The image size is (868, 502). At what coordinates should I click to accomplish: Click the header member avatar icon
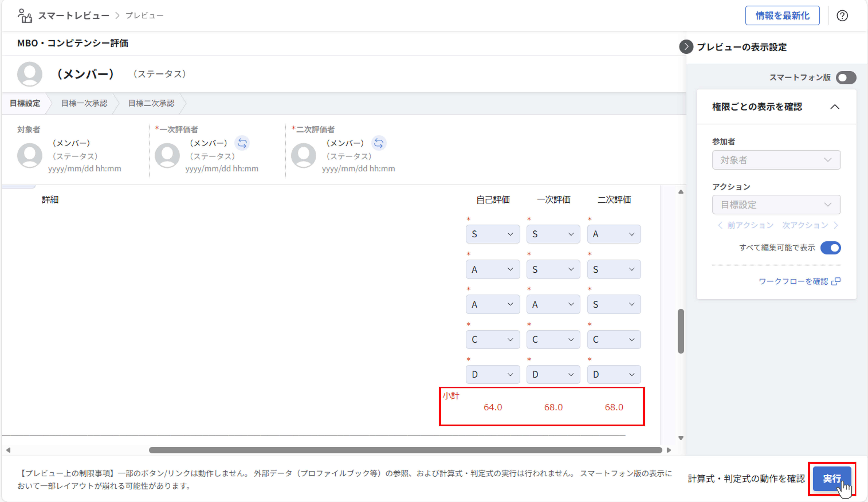[x=30, y=74]
